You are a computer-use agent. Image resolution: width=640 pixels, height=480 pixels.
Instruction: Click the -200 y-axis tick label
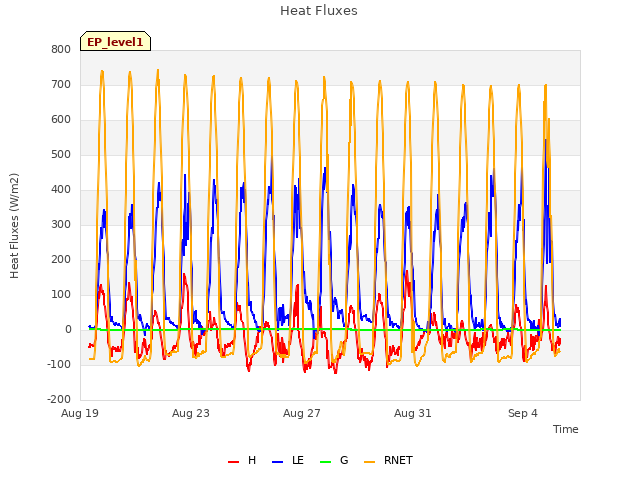(x=59, y=400)
